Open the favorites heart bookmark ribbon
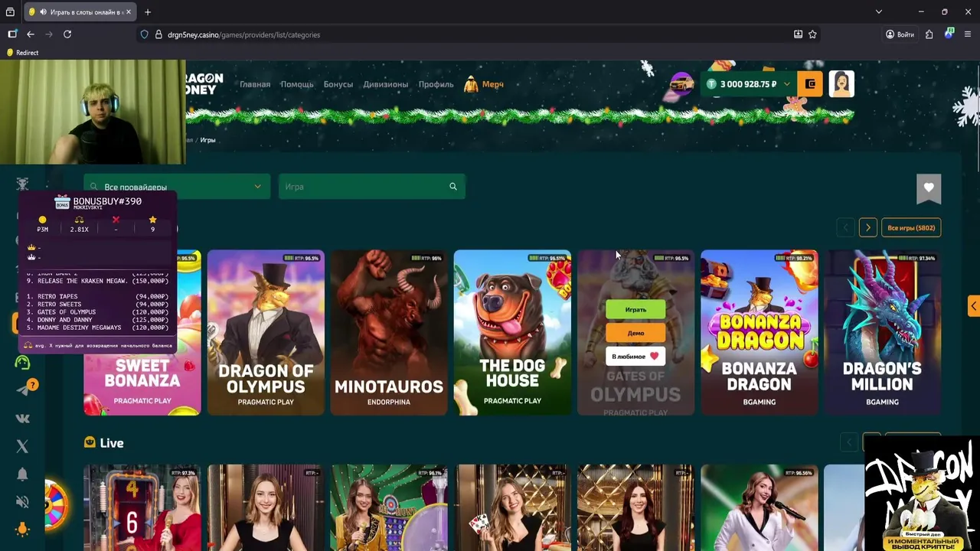This screenshot has width=980, height=551. coord(929,188)
